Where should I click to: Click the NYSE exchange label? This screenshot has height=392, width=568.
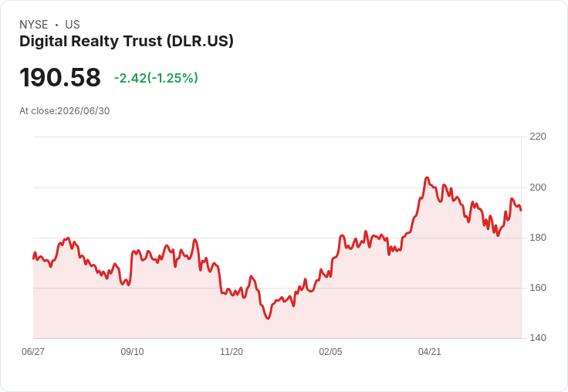pyautogui.click(x=34, y=25)
